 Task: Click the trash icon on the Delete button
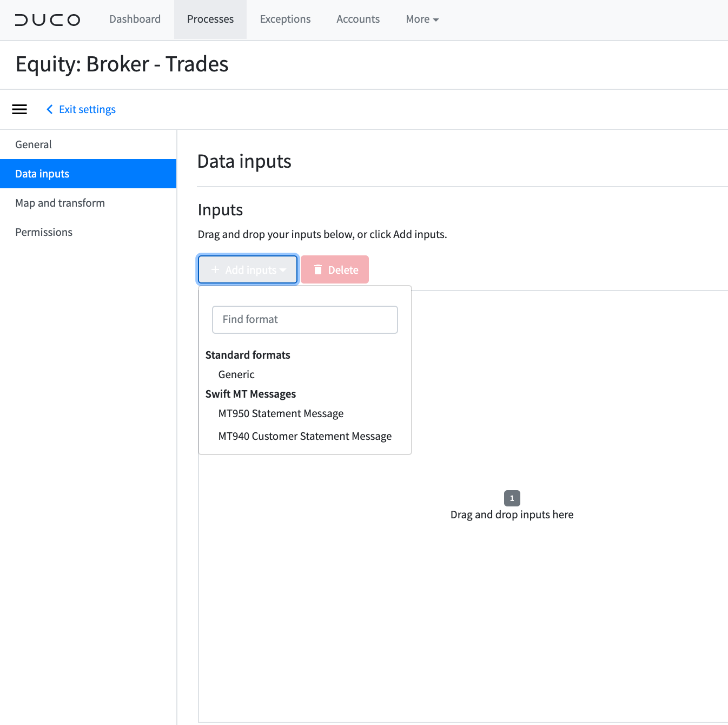point(318,269)
